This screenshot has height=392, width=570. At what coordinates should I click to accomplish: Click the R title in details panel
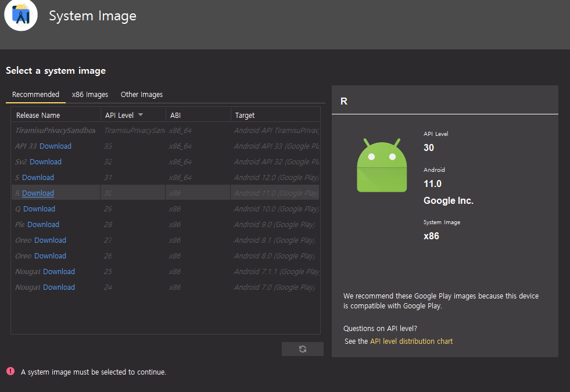click(x=344, y=101)
